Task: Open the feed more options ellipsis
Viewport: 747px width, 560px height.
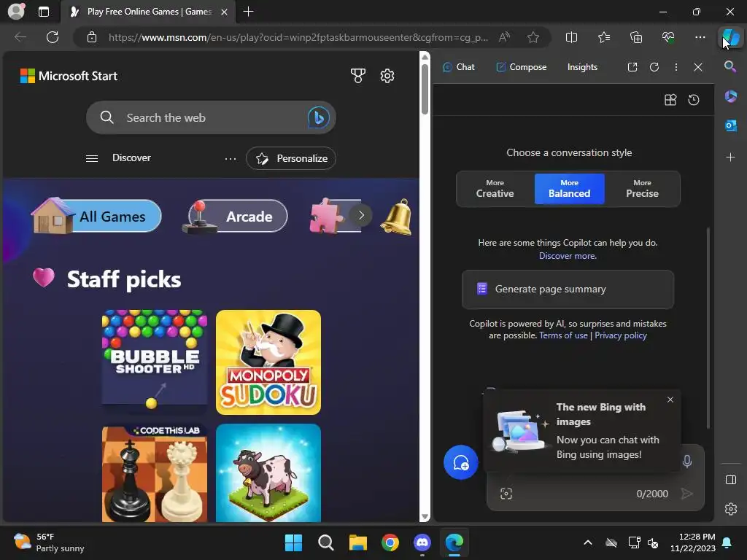Action: 230,158
